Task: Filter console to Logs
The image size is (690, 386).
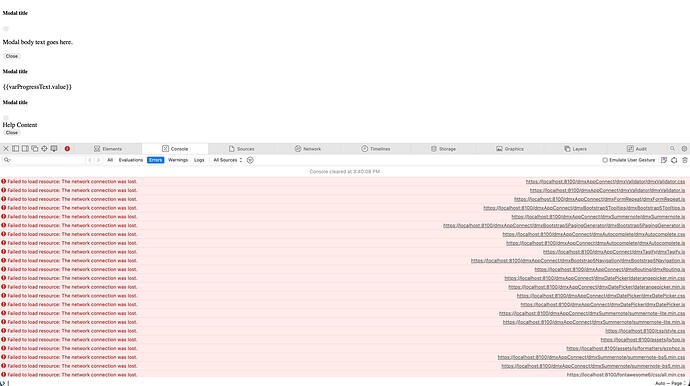Action: pyautogui.click(x=199, y=160)
